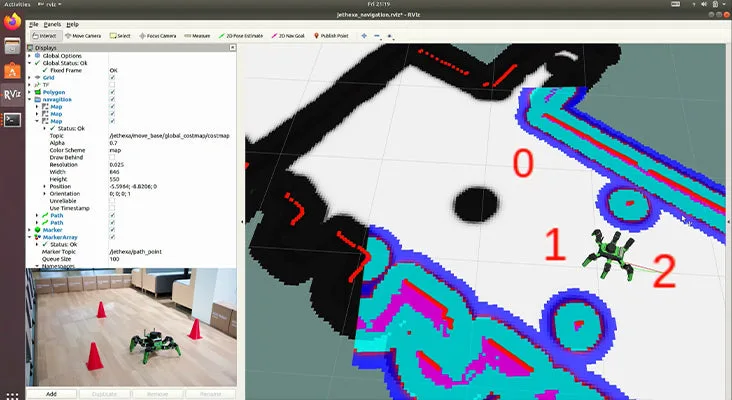Open the Activities overview
The height and width of the screenshot is (400, 732).
(x=17, y=4)
